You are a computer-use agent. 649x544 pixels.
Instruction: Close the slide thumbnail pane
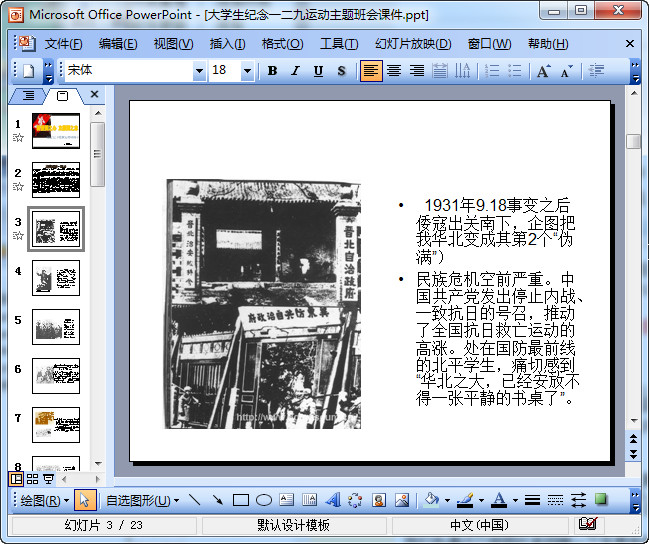[94, 94]
